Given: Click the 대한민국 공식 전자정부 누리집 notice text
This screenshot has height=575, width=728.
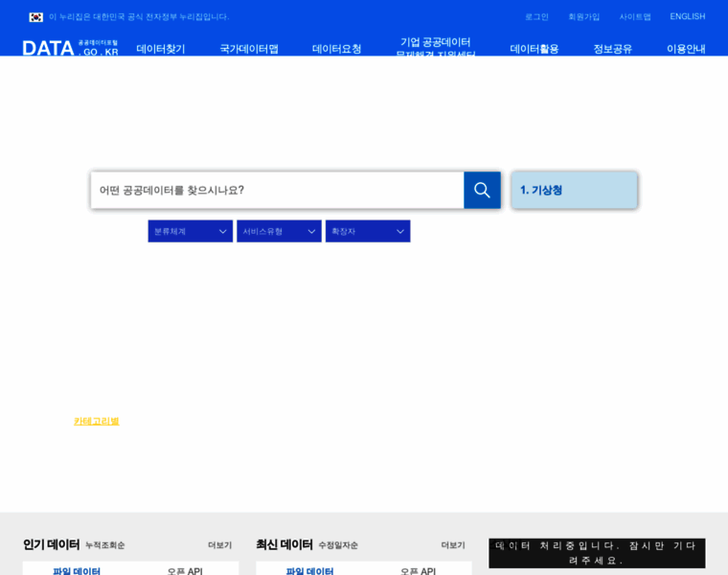Looking at the screenshot, I should click(x=139, y=17).
